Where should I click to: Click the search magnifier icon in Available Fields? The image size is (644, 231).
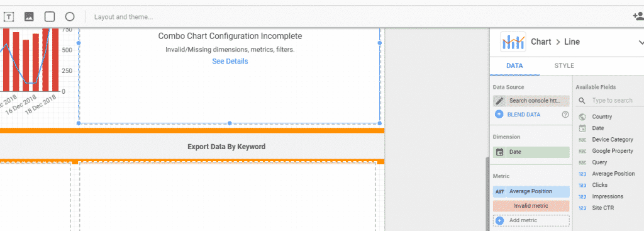point(582,100)
